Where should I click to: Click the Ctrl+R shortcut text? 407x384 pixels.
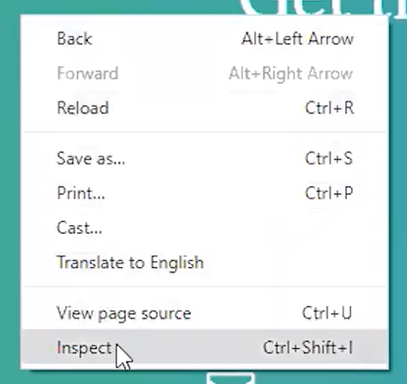329,108
